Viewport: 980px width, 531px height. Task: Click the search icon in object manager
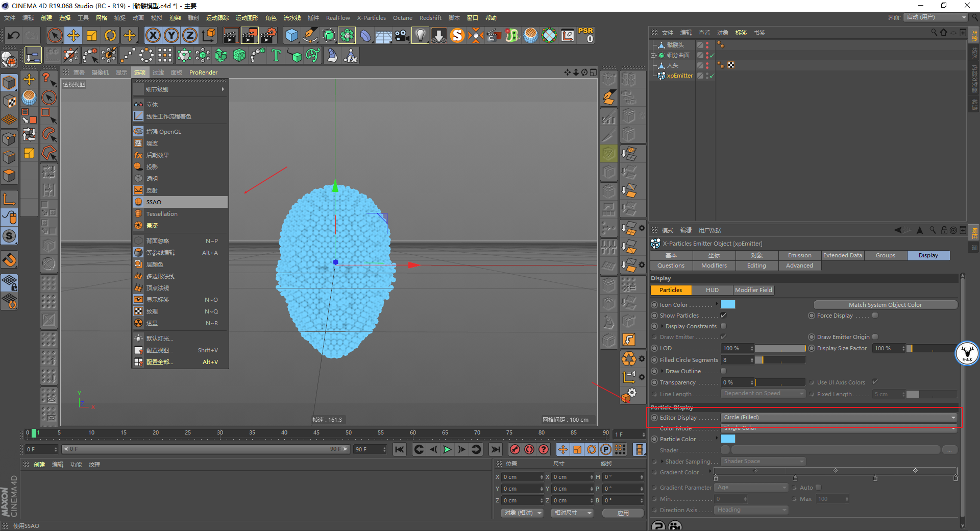934,32
